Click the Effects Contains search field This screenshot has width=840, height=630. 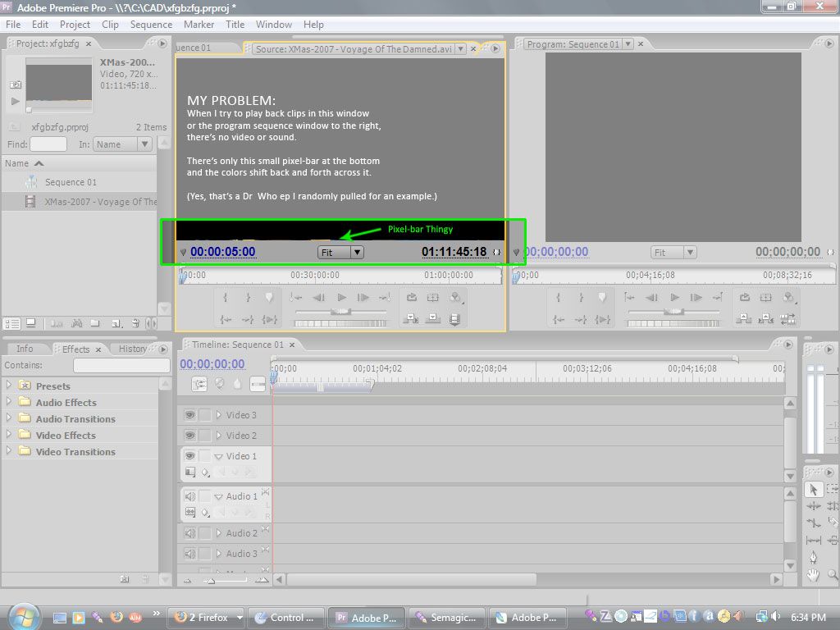[121, 365]
